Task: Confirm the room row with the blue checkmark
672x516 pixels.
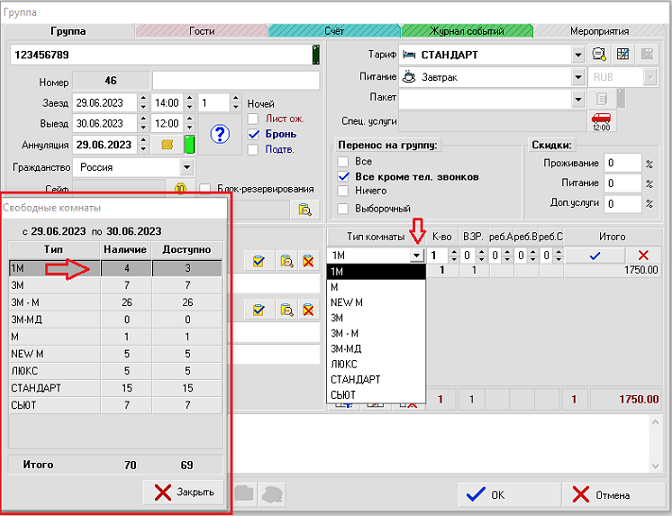Action: pos(595,256)
